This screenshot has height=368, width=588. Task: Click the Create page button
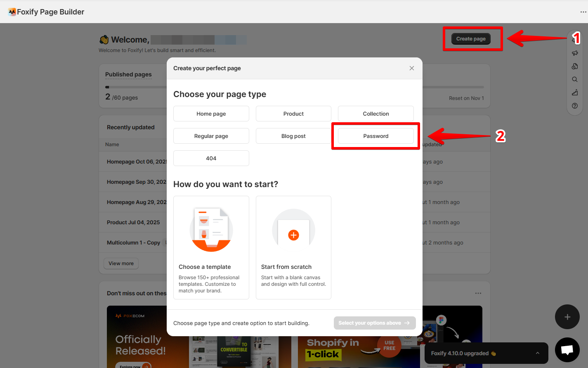click(x=471, y=39)
